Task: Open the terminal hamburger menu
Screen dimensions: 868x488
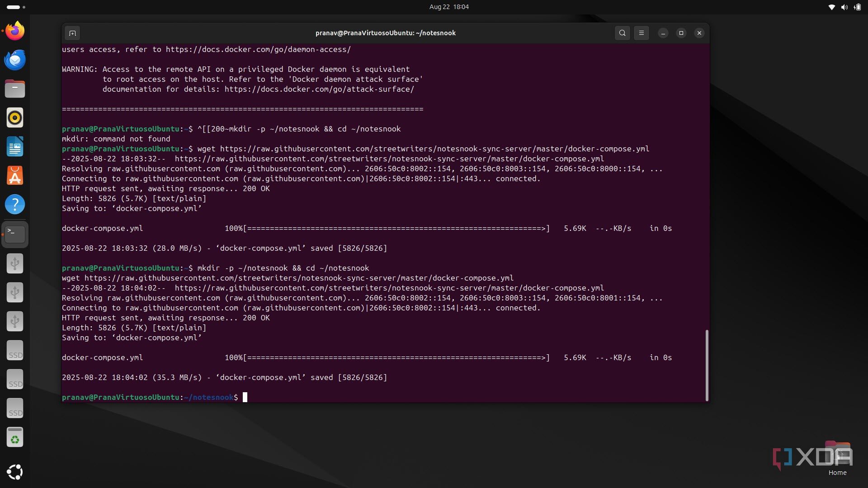Action: (x=641, y=33)
